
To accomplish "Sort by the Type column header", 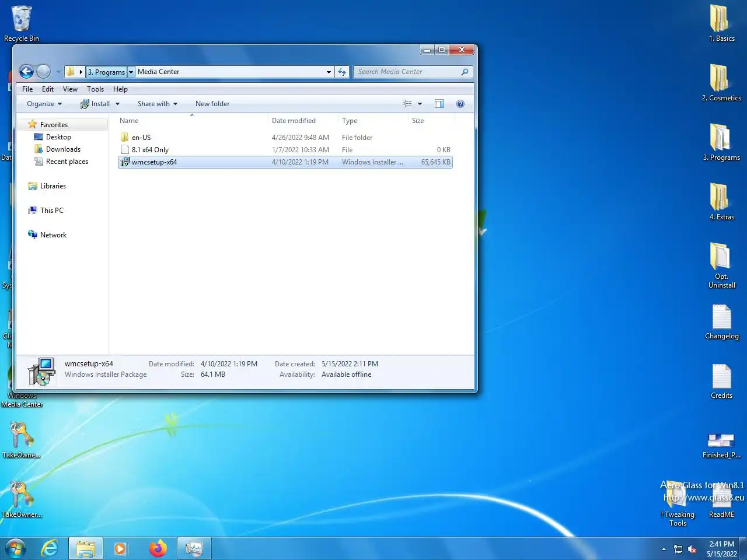I will coord(373,121).
